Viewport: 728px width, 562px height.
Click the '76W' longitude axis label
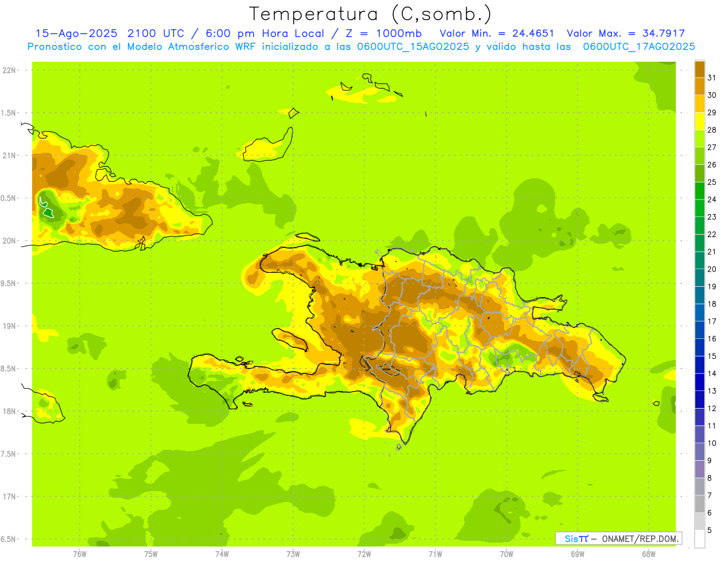tap(80, 553)
